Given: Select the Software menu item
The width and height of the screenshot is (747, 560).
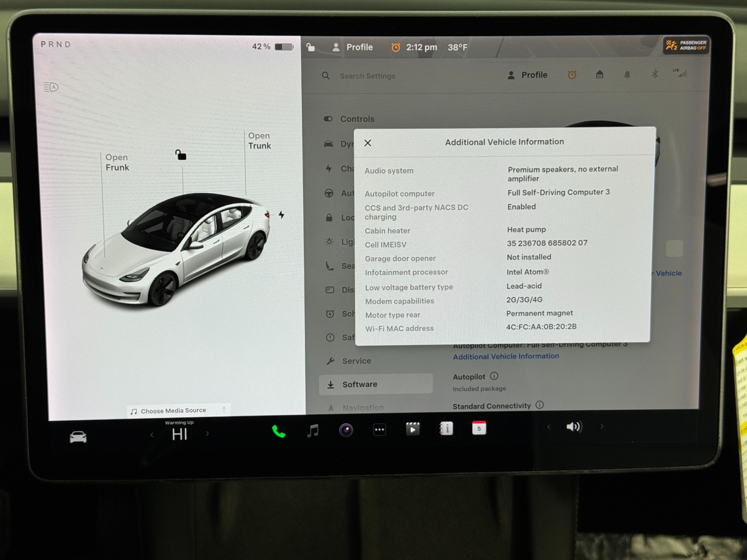Looking at the screenshot, I should click(x=359, y=384).
